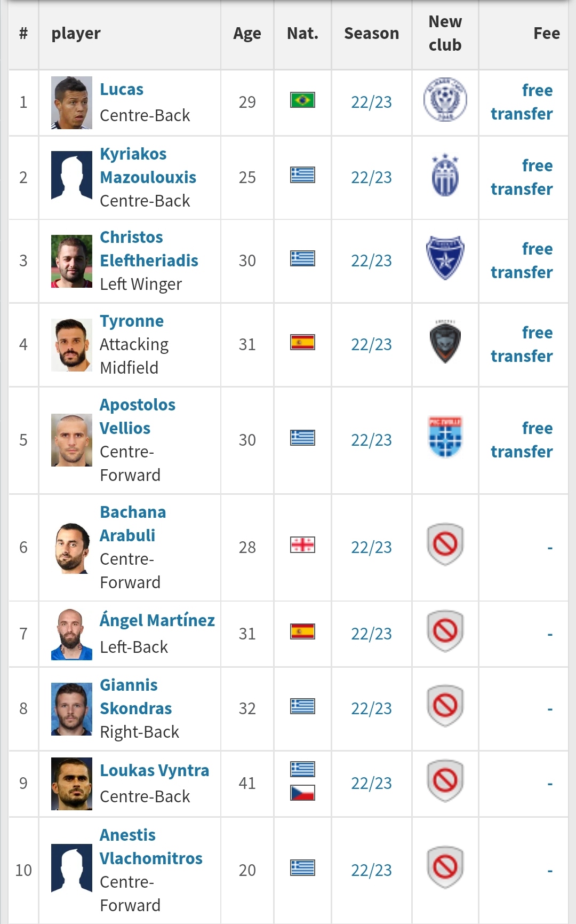
Task: Open 22/23 season link for Giannis Skondras
Action: (x=371, y=708)
